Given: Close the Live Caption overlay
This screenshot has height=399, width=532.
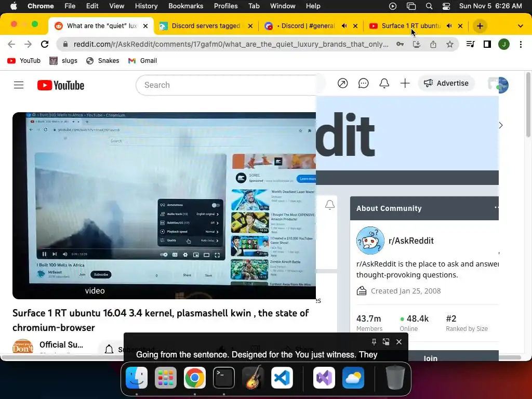Looking at the screenshot, I should [x=399, y=342].
